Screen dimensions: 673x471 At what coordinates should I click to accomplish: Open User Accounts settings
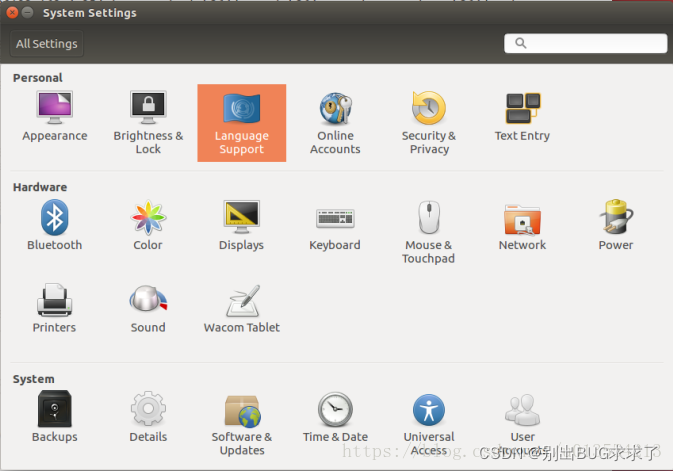(x=522, y=423)
